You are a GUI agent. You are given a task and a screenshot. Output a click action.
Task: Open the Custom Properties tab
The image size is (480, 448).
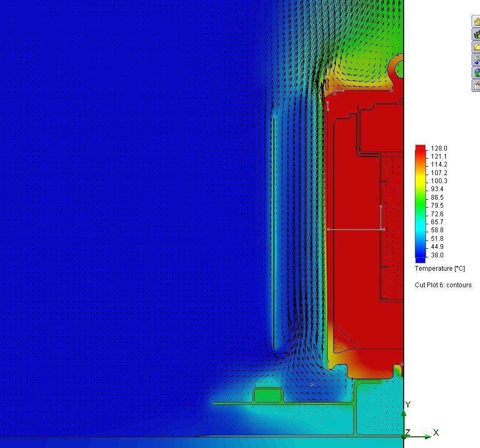[476, 85]
